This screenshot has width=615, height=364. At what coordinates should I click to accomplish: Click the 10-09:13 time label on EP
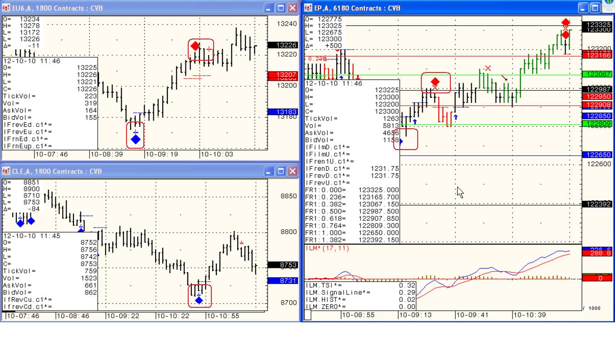[416, 315]
